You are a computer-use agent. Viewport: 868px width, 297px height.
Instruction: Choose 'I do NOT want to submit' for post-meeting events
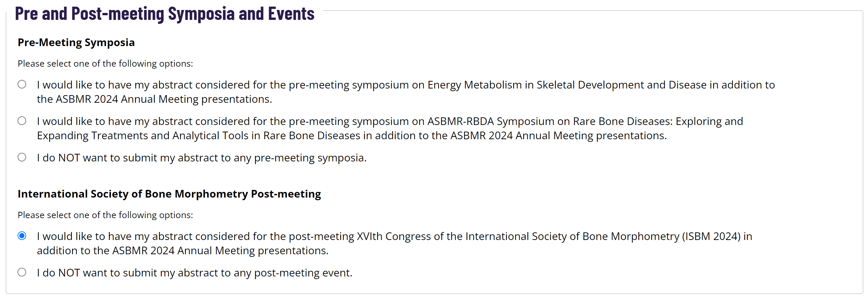(x=22, y=273)
